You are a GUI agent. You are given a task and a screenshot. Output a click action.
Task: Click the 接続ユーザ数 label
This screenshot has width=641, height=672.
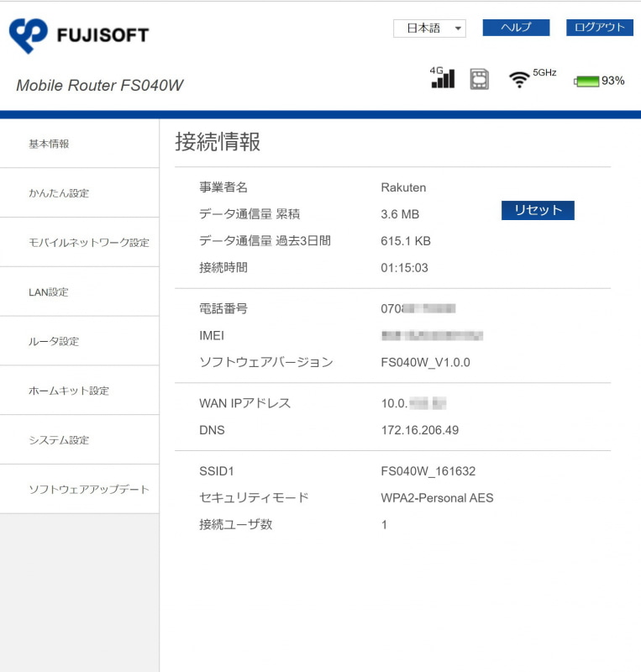tap(236, 524)
